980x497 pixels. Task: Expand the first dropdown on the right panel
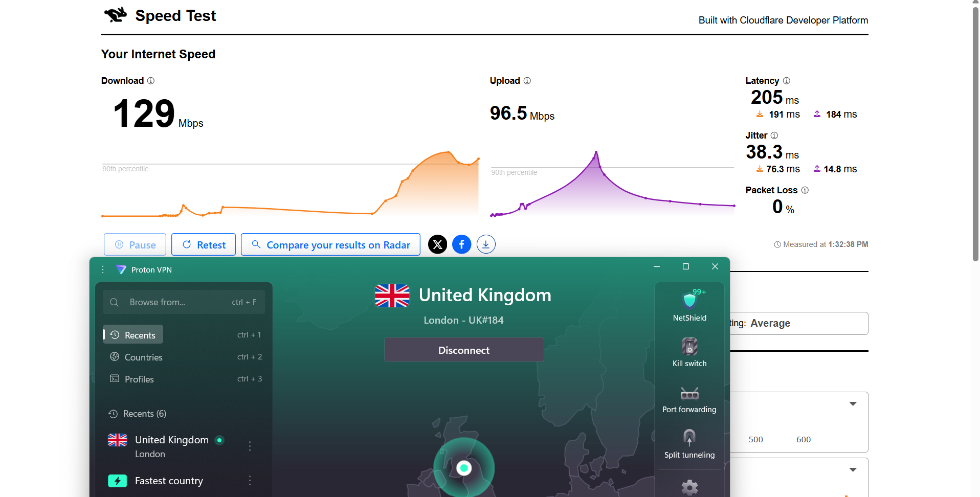(853, 403)
